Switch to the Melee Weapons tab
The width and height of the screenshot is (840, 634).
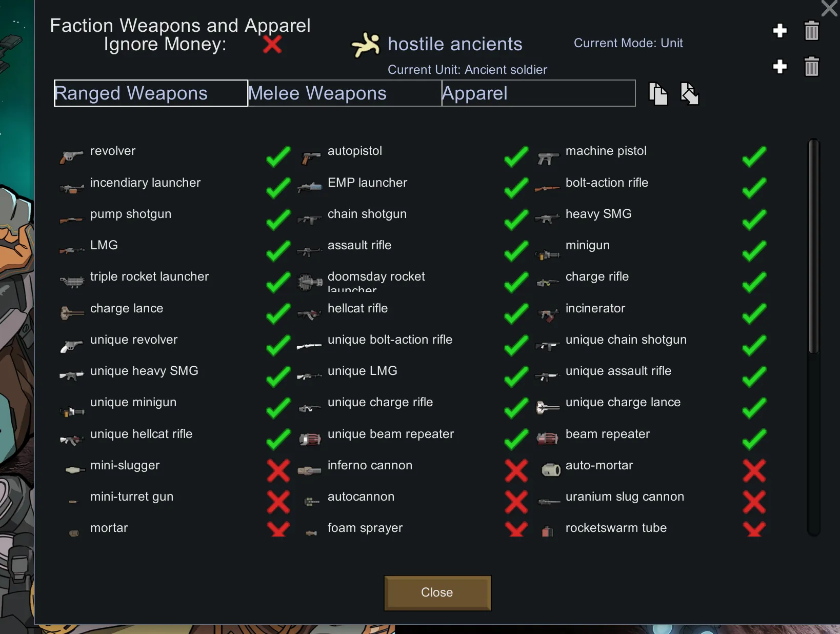pyautogui.click(x=345, y=93)
